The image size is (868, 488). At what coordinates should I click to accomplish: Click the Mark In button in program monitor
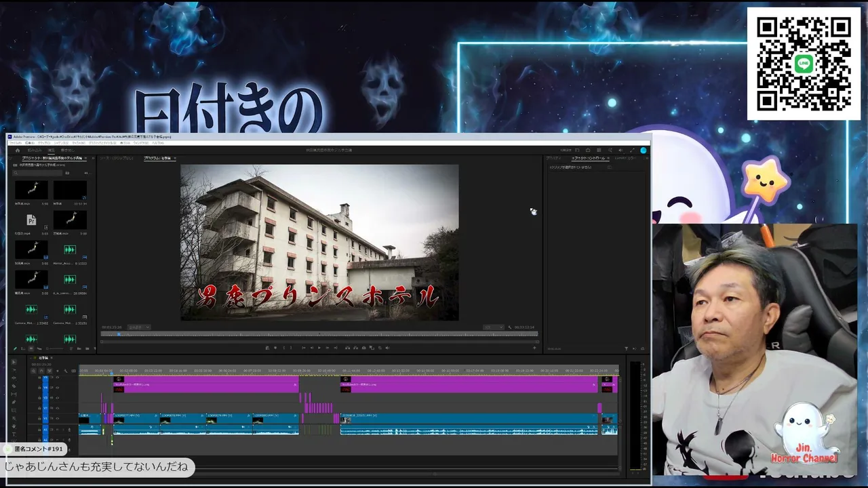(x=283, y=348)
